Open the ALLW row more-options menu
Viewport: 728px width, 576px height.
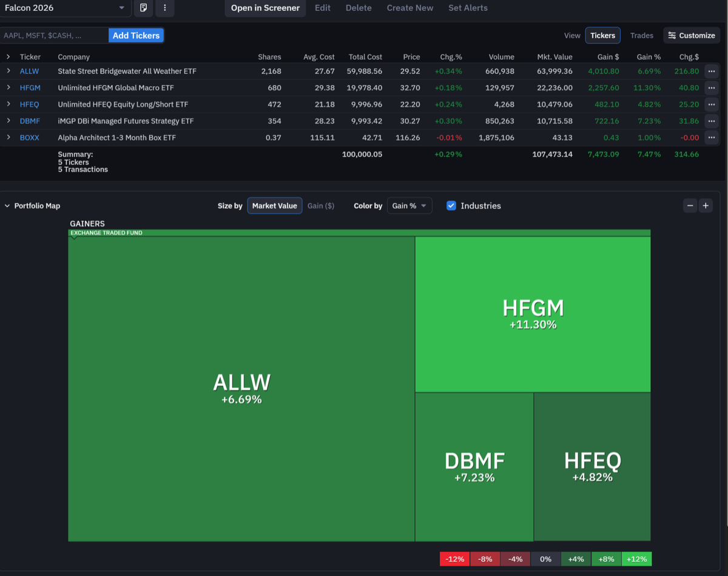[x=711, y=71]
